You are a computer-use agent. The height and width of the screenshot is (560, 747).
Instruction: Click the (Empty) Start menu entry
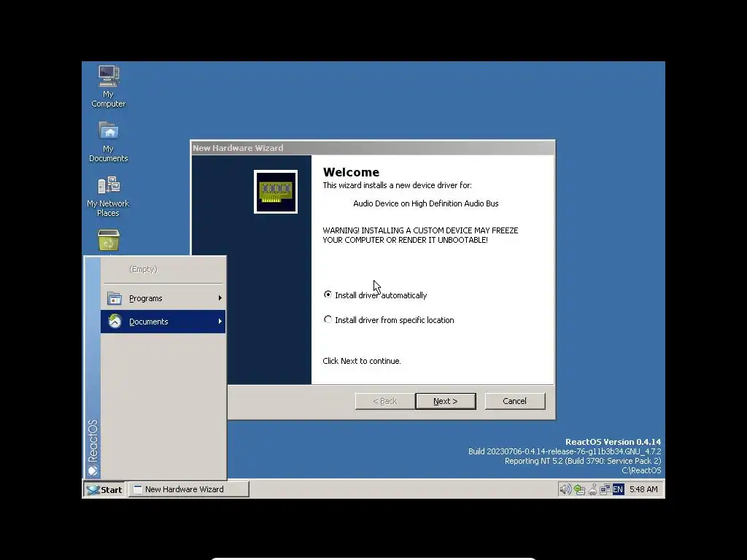[x=144, y=269]
